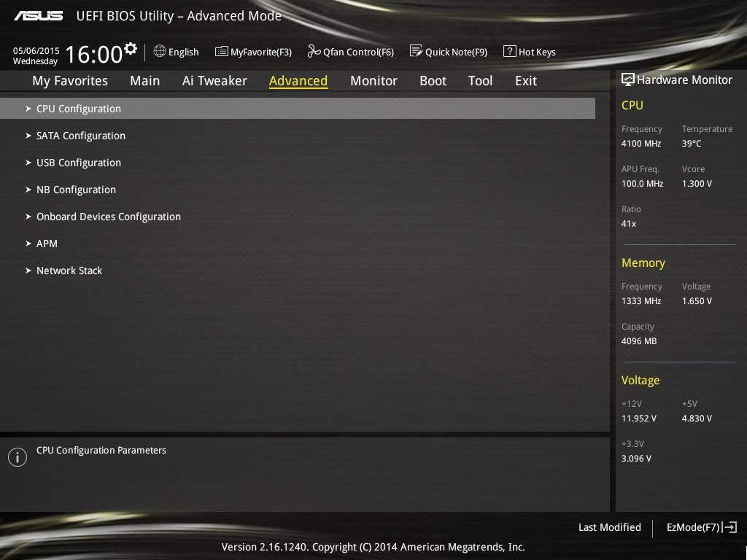747x560 pixels.
Task: Open the My Favorites tab
Action: click(70, 81)
